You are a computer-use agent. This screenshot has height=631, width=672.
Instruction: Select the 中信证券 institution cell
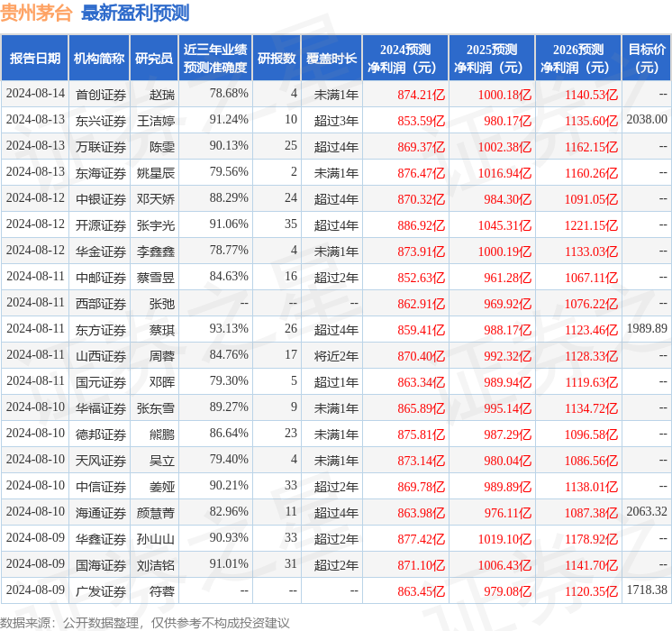point(101,488)
